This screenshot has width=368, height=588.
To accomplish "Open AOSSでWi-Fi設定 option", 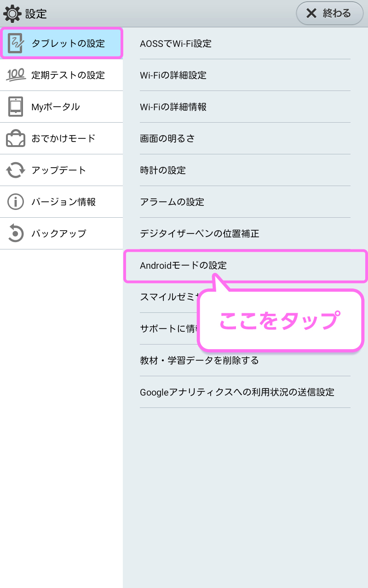I will 245,44.
